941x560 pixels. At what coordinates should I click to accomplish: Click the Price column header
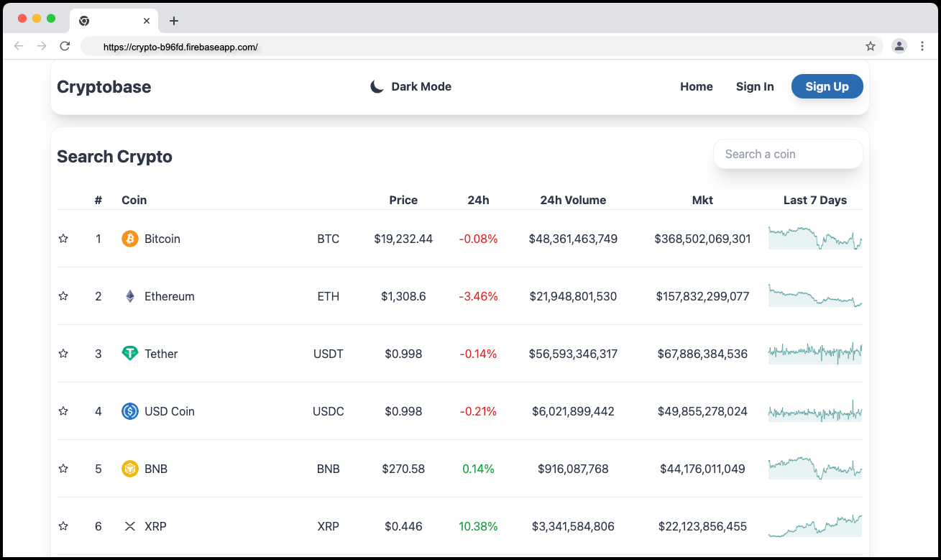pos(403,201)
